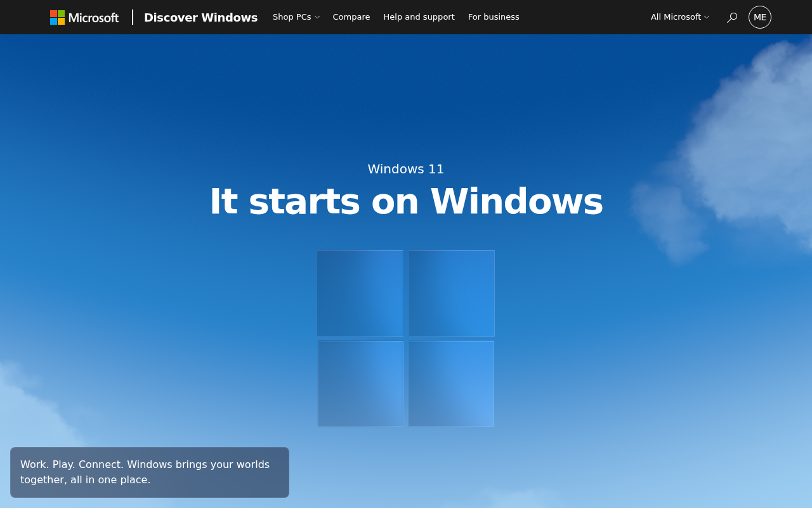
Task: Click the chevron beside Shop PCs
Action: pos(317,17)
